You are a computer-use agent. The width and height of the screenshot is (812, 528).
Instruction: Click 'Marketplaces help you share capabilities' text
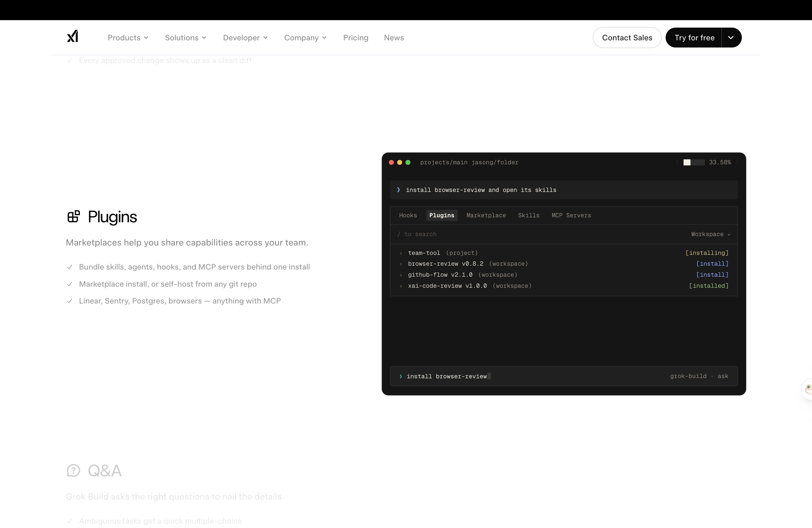(187, 242)
